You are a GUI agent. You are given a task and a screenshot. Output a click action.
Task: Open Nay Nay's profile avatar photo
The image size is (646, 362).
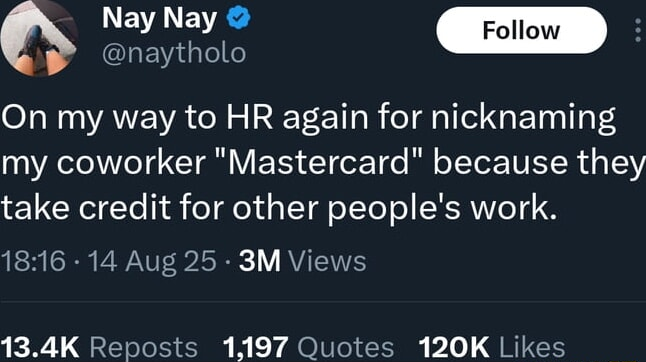(x=40, y=38)
